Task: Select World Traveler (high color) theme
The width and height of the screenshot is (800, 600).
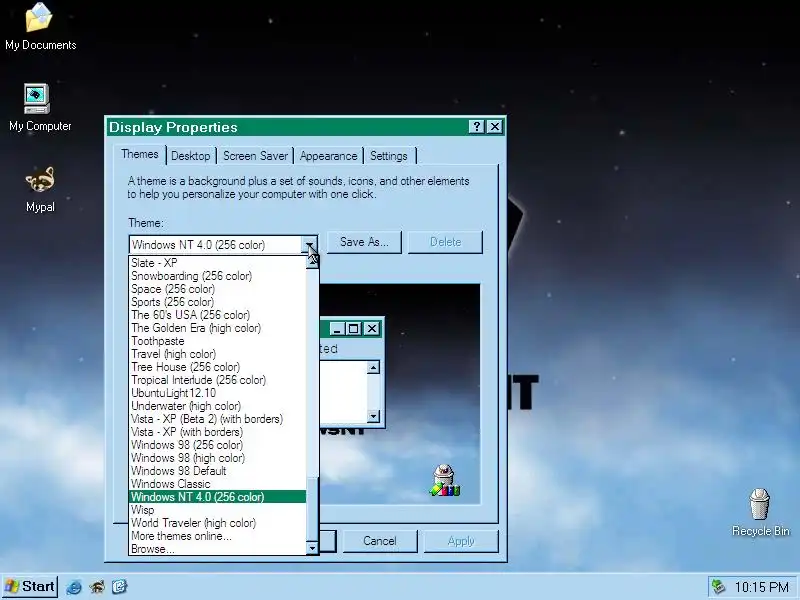Action: tap(217, 523)
